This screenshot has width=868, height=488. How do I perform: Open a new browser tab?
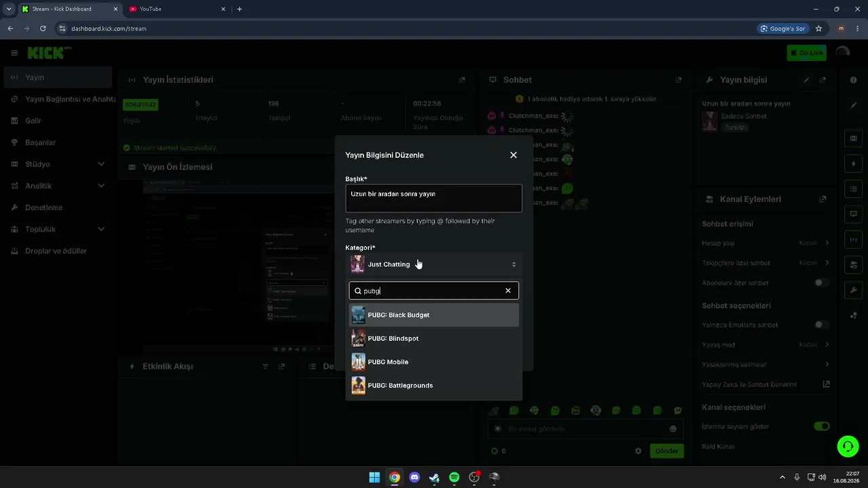[x=239, y=9]
